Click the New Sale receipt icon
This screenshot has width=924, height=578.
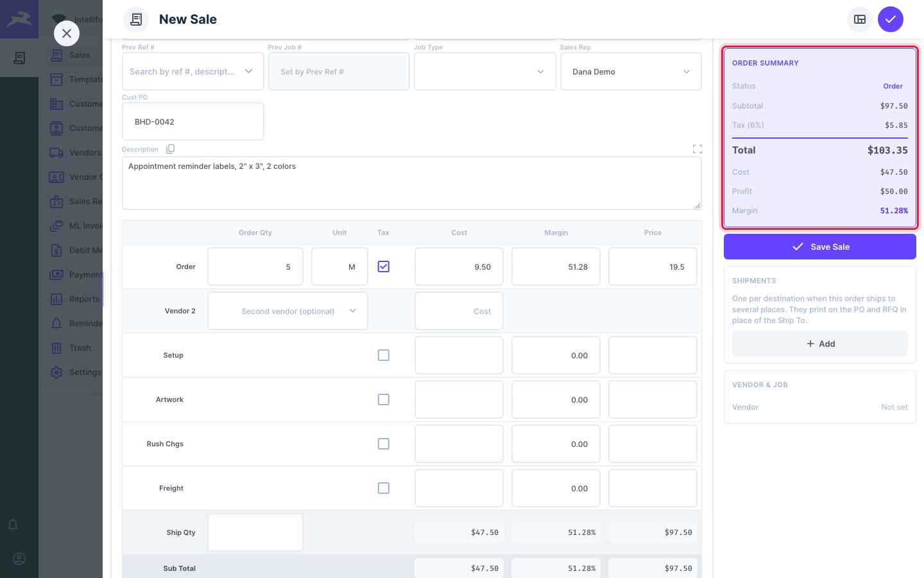(136, 19)
